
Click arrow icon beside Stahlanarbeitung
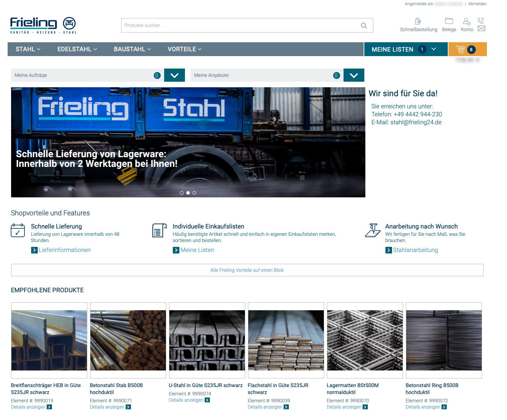point(389,250)
